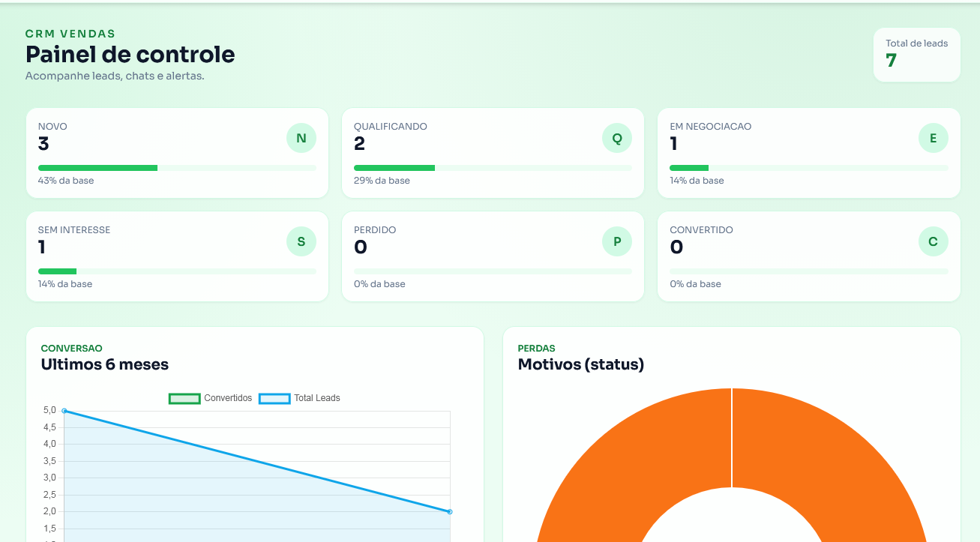Click the green N badge on Novo card
980x542 pixels.
tap(301, 138)
